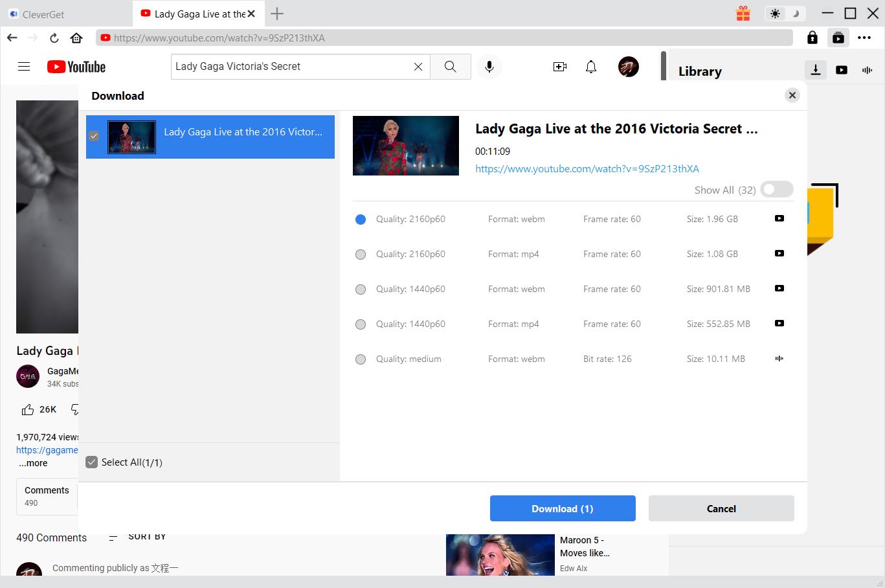Click the YouTube voice search microphone
This screenshot has width=885, height=588.
[489, 67]
